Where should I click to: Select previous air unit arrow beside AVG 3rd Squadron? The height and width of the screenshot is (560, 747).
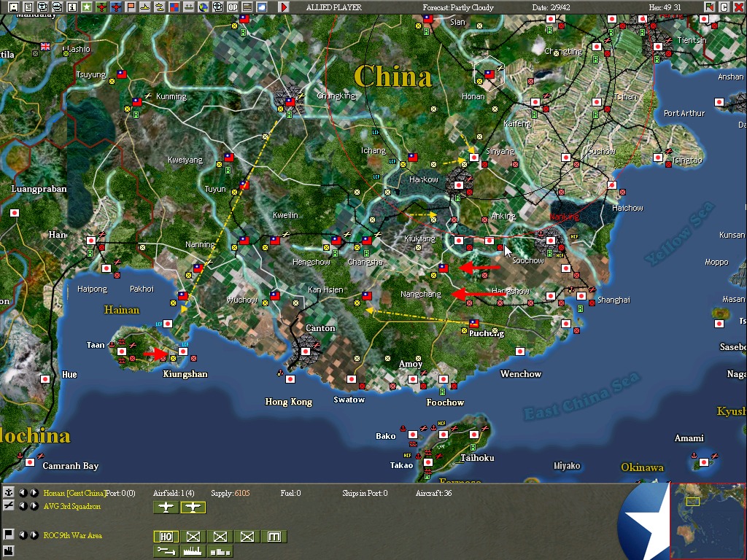tap(23, 506)
